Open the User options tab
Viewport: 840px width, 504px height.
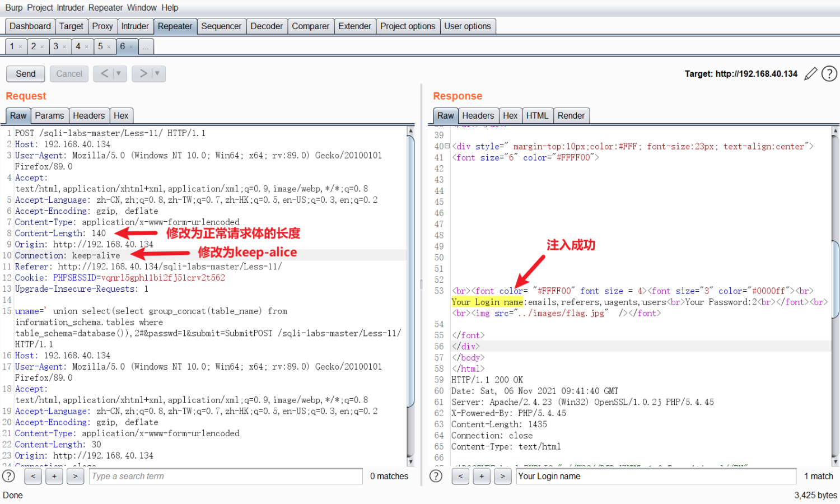tap(468, 26)
